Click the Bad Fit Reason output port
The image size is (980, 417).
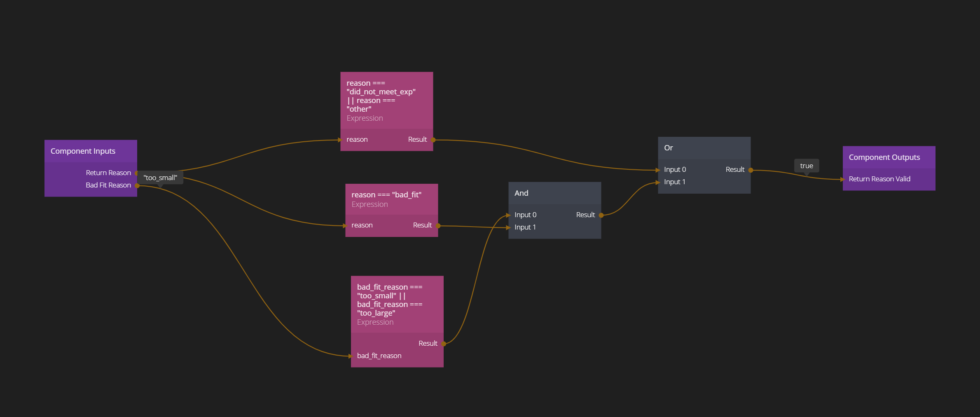click(x=137, y=185)
